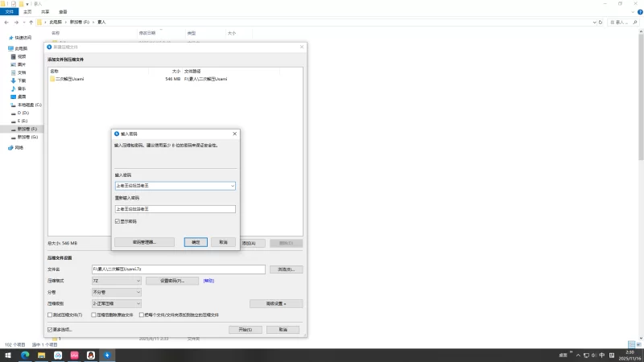Enable delete original files after compression checkbox
Screen dimensions: 644x362
pos(93,315)
